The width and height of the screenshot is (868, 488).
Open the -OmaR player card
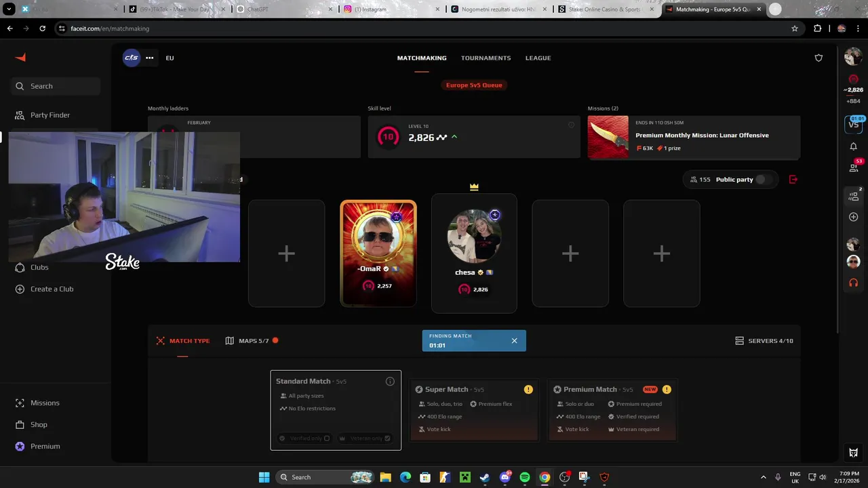click(x=378, y=253)
